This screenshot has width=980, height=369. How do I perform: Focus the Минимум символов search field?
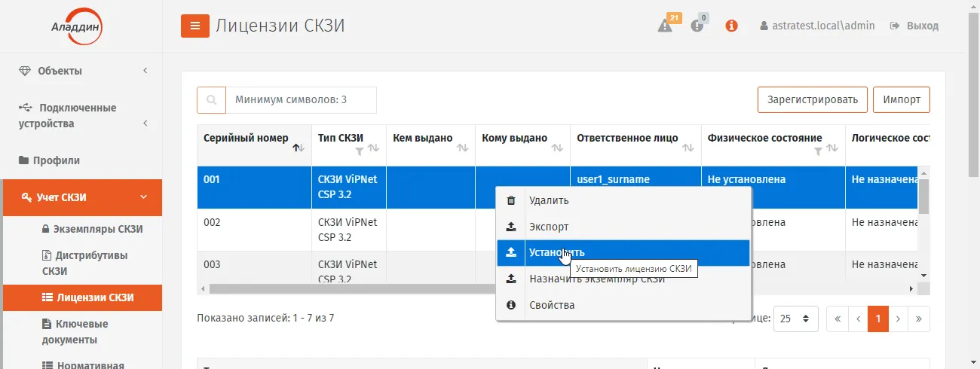pyautogui.click(x=301, y=99)
